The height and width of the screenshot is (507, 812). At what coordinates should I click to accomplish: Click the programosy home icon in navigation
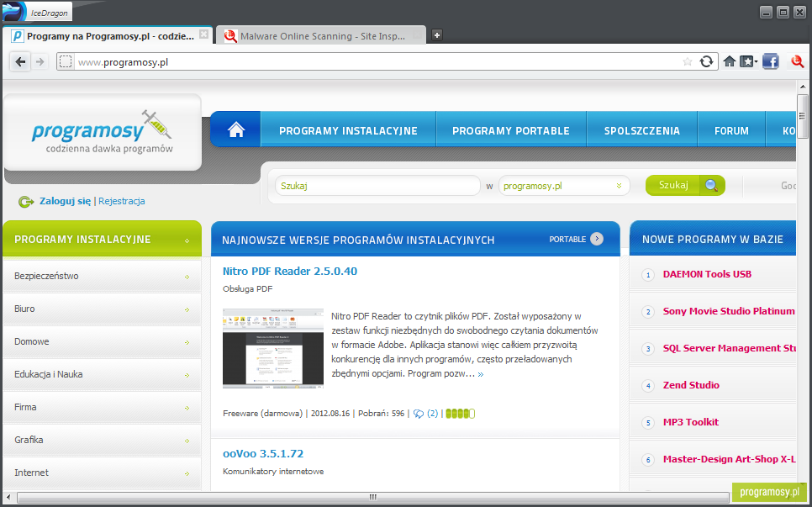point(236,129)
